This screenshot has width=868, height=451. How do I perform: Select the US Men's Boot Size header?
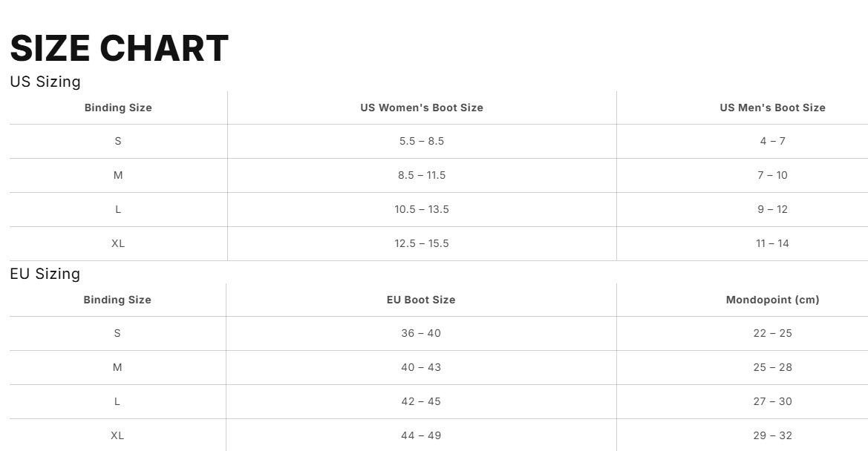772,108
